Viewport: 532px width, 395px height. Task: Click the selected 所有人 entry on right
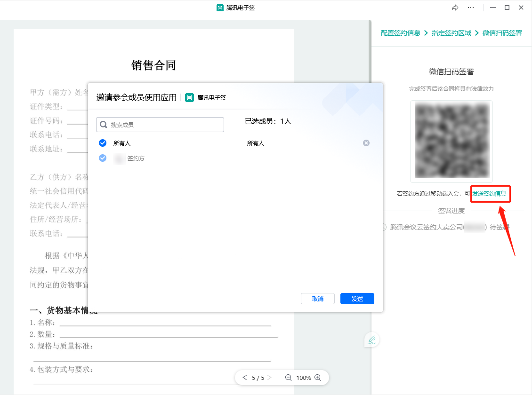(256, 143)
